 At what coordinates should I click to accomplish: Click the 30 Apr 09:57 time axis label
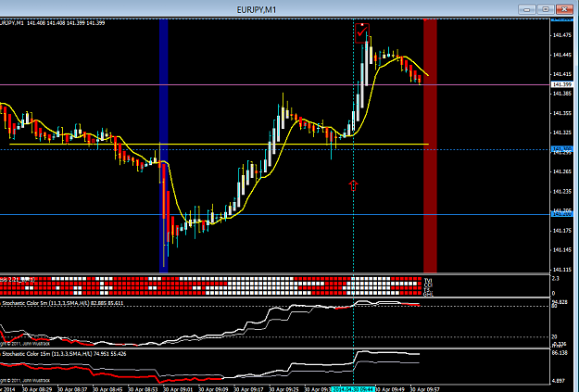click(425, 389)
